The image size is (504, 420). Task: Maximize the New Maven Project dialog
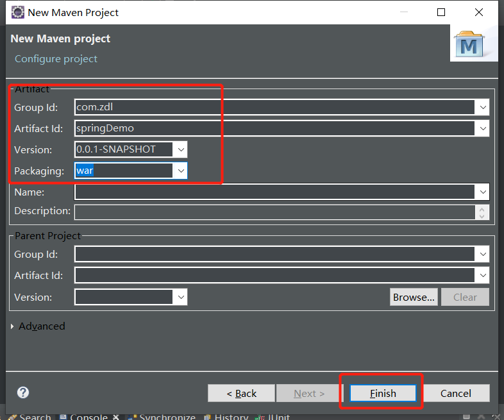coord(441,12)
